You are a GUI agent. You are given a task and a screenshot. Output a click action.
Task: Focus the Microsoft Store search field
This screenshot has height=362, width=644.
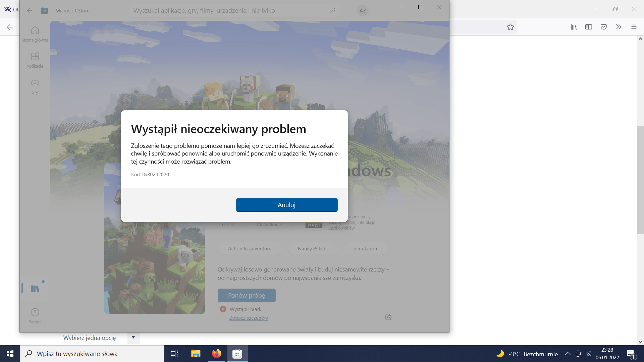(234, 10)
